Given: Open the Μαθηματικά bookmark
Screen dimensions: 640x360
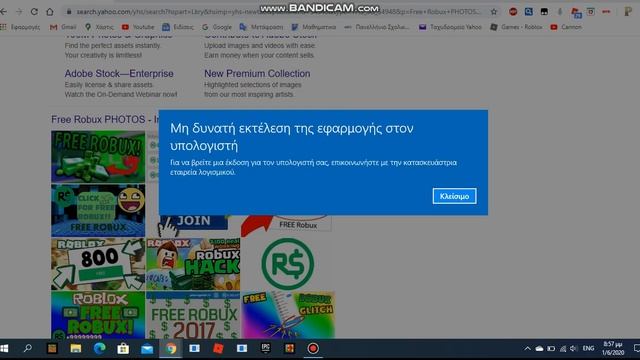Looking at the screenshot, I should (314, 27).
